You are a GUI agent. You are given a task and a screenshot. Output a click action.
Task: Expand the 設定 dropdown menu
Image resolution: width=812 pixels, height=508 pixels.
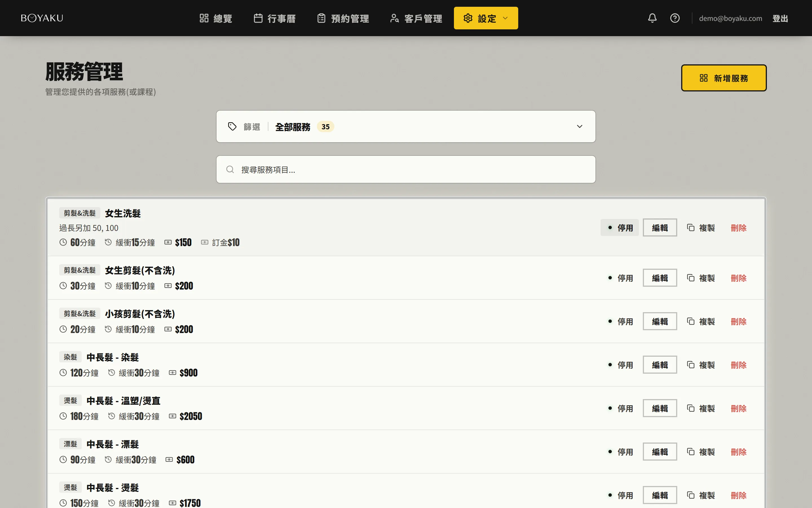pyautogui.click(x=486, y=18)
